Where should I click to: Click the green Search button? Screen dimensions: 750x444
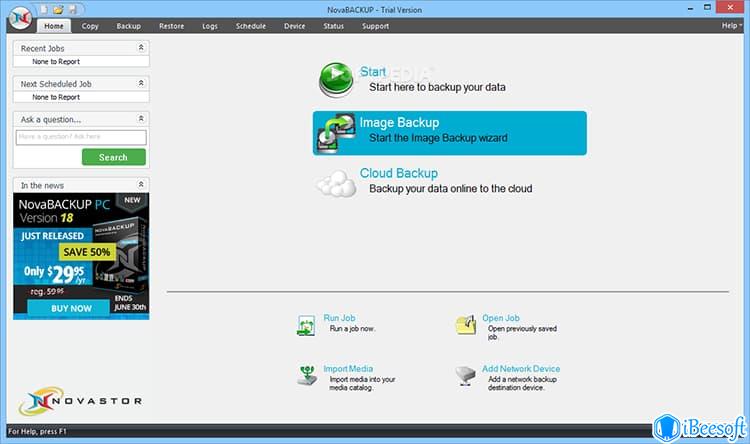(114, 157)
